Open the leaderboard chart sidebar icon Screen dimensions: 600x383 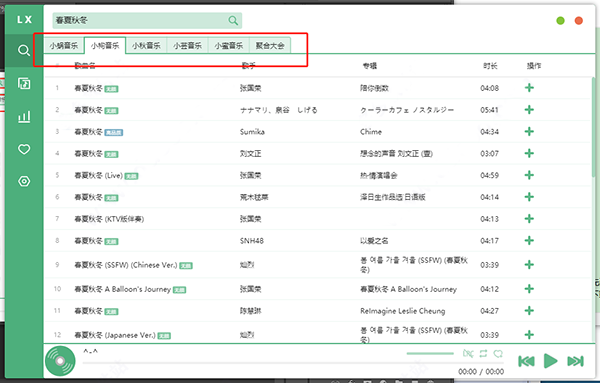[x=24, y=116]
